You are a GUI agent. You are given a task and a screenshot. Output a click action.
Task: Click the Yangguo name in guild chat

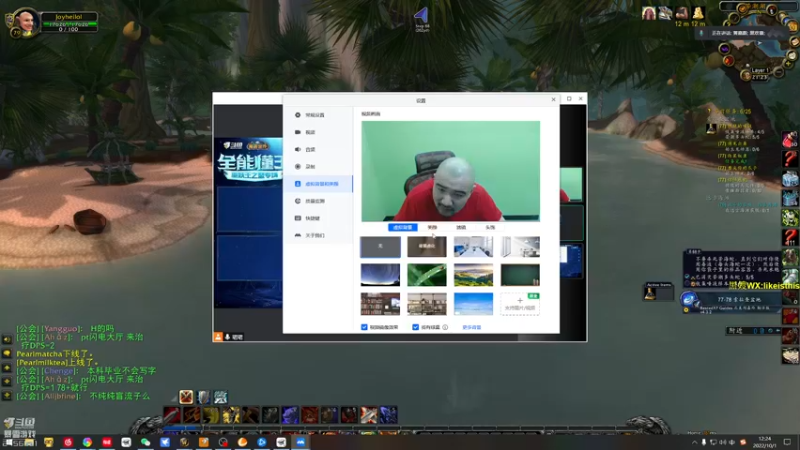pyautogui.click(x=61, y=329)
